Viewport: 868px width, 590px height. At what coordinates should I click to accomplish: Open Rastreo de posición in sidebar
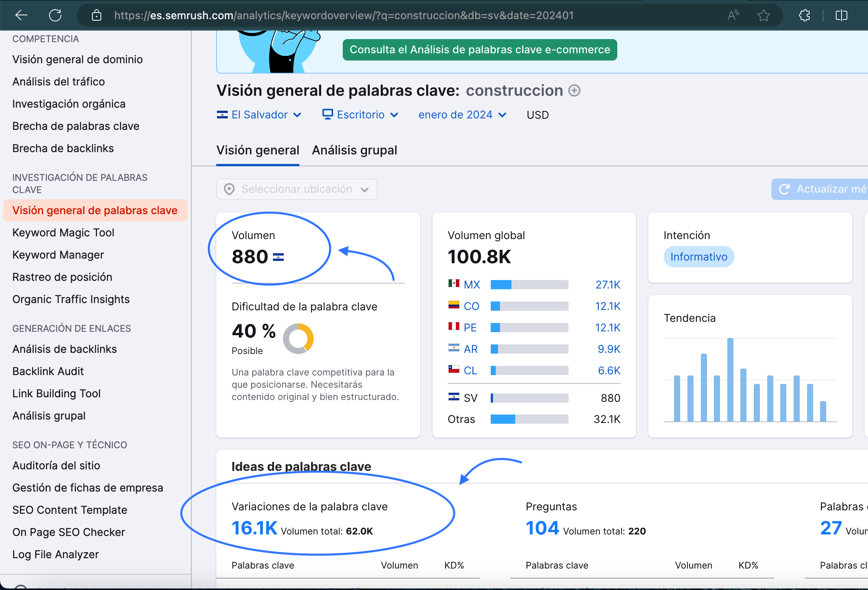(x=62, y=277)
